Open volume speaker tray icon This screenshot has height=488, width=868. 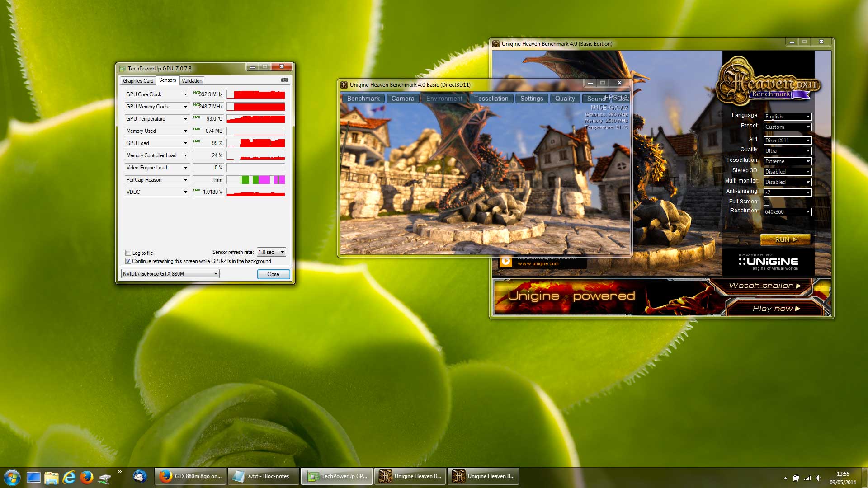819,478
